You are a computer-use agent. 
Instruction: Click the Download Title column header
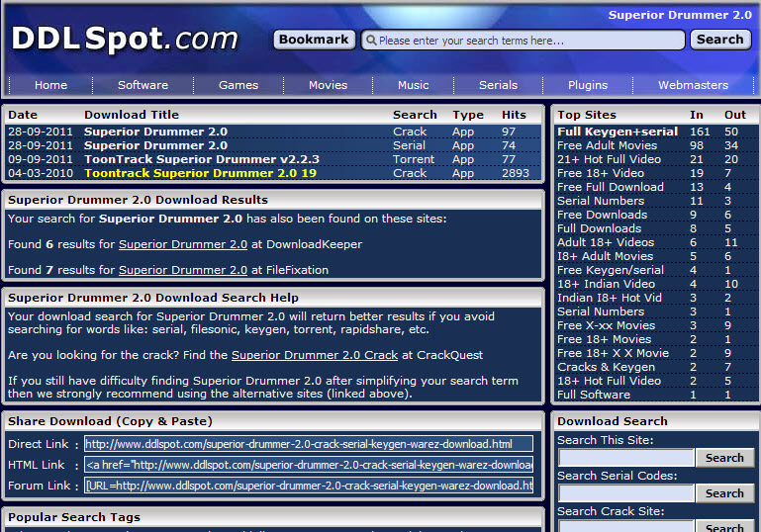click(x=132, y=115)
